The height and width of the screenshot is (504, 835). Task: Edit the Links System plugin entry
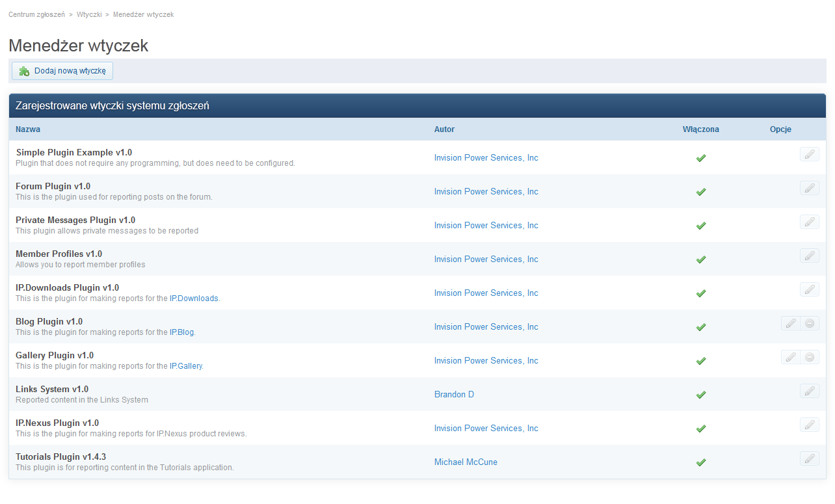[809, 391]
